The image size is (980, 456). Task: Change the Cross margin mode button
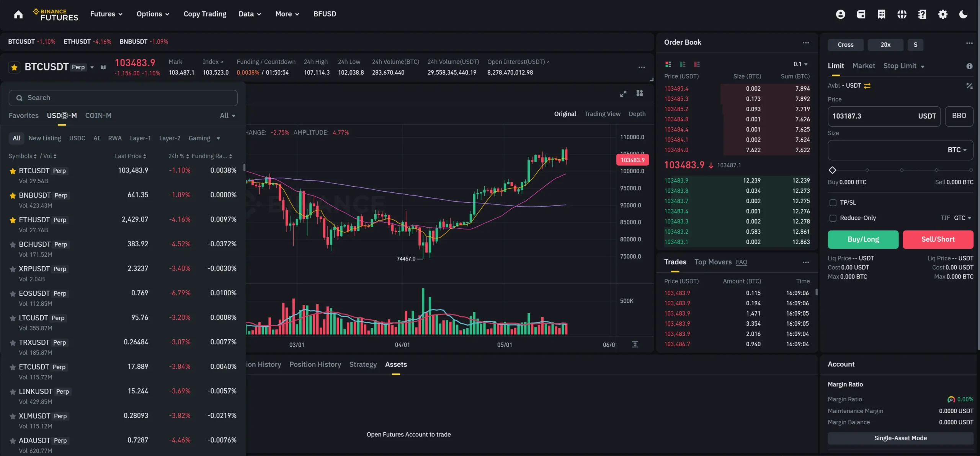tap(845, 45)
